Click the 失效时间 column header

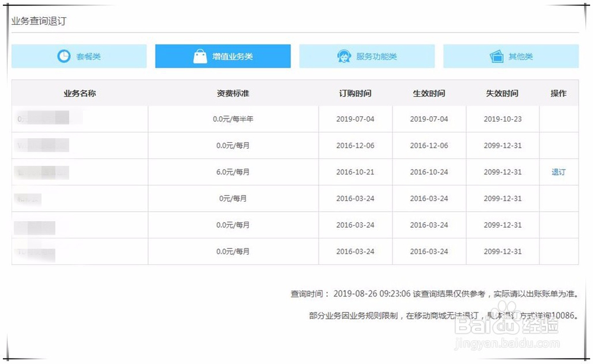(503, 93)
